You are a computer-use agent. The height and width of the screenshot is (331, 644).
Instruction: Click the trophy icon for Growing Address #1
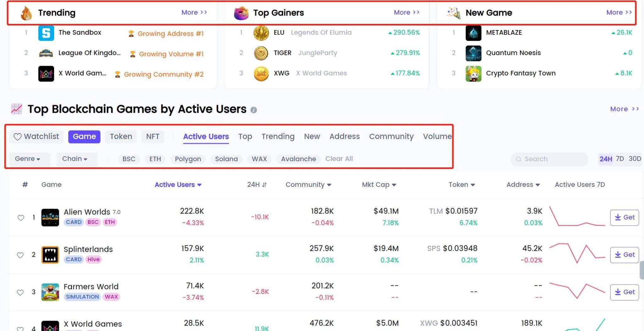click(131, 34)
